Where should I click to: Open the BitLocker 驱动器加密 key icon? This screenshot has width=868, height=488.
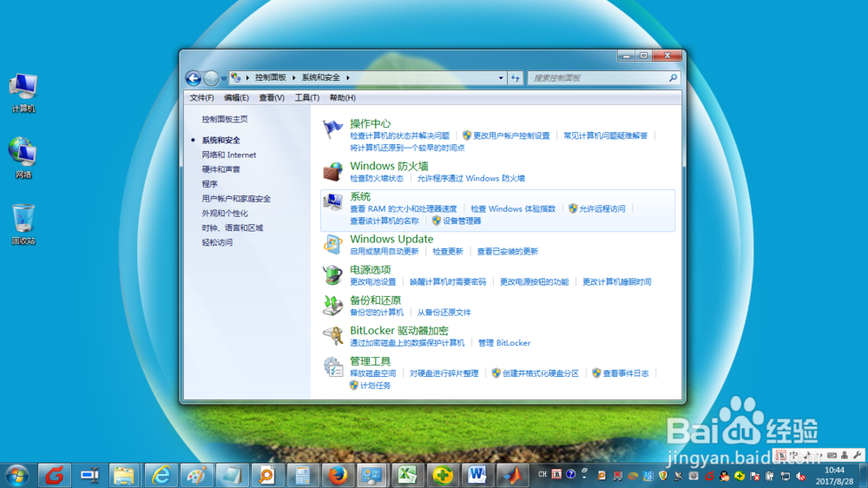coord(332,336)
